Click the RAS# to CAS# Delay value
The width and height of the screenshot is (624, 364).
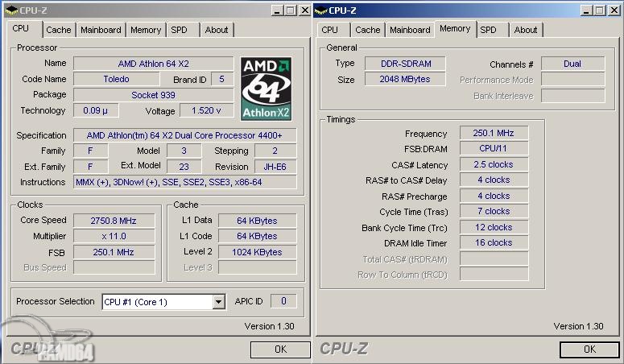(x=494, y=180)
